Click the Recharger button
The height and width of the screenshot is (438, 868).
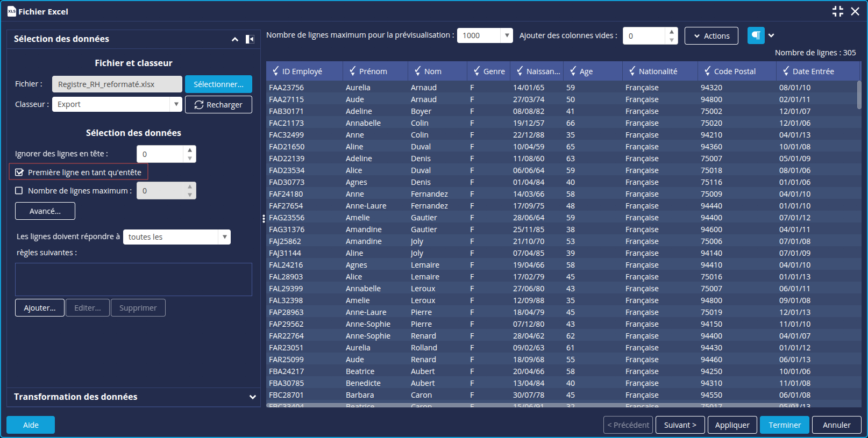click(x=218, y=105)
